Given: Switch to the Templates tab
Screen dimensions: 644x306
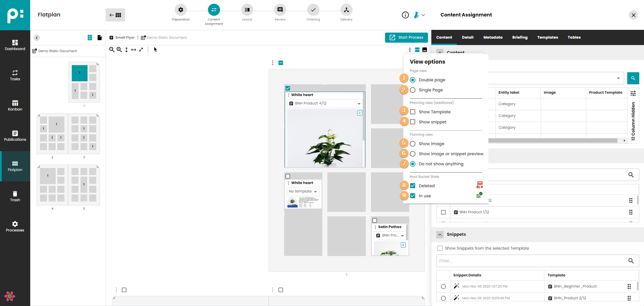Looking at the screenshot, I should [547, 37].
